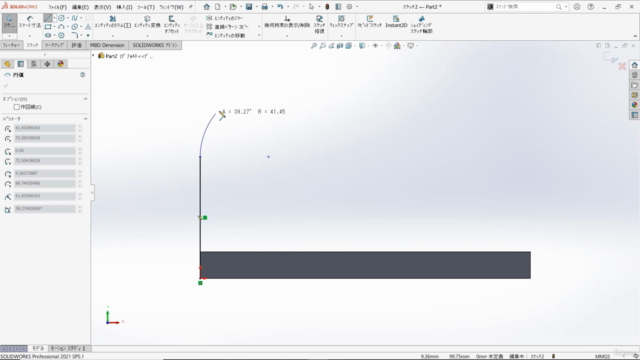This screenshot has width=640, height=360.
Task: Toggle Instant2D in the ribbon
Action: (396, 22)
